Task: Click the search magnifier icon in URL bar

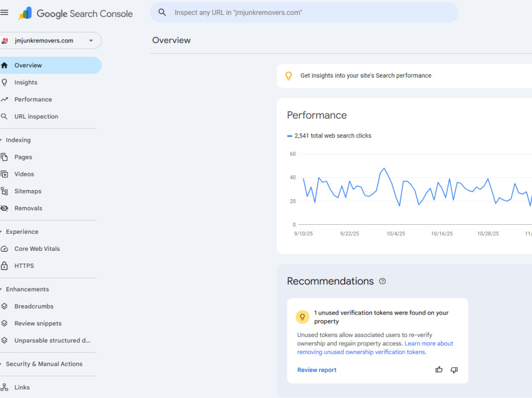Action: coord(162,13)
